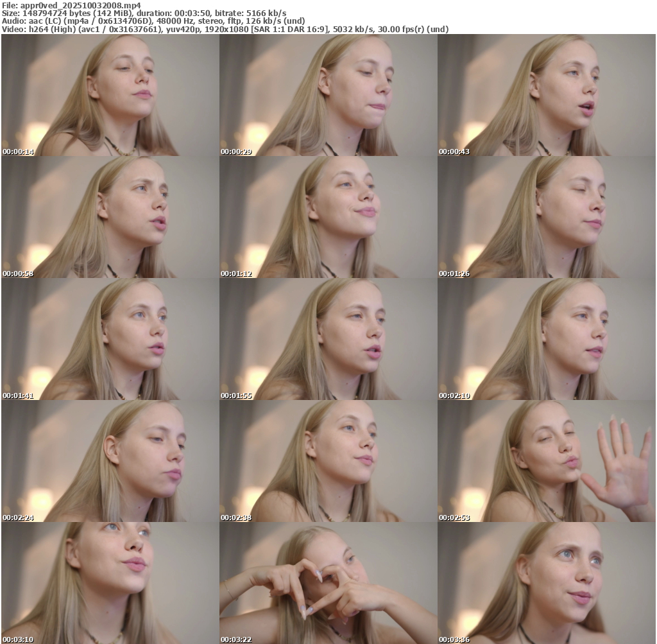
Task: Select the thumbnail at timestamp 00:02:38
Action: 328,461
